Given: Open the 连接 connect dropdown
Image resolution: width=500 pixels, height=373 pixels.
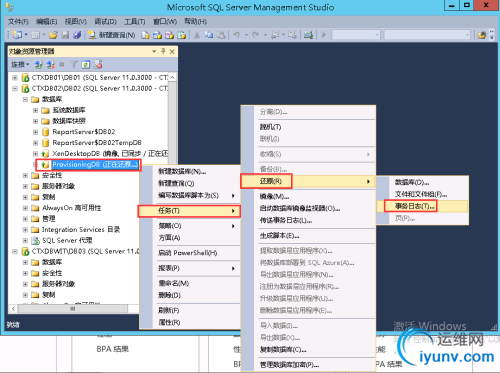Looking at the screenshot, I should 20,64.
